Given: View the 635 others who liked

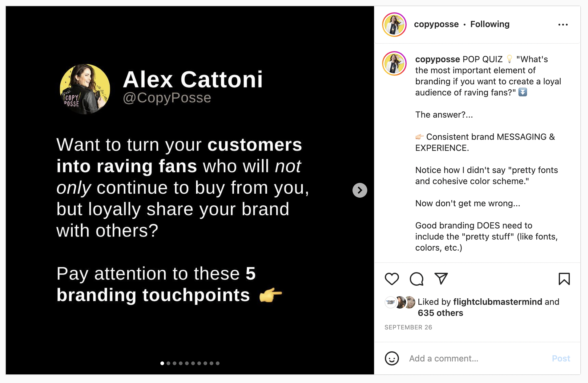Looking at the screenshot, I should [440, 313].
